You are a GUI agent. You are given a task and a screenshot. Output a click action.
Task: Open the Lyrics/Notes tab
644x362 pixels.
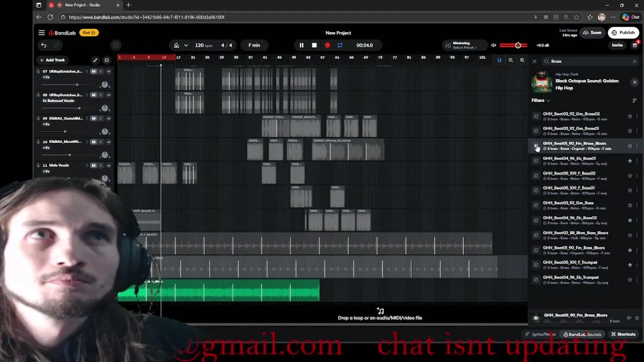[x=541, y=334]
